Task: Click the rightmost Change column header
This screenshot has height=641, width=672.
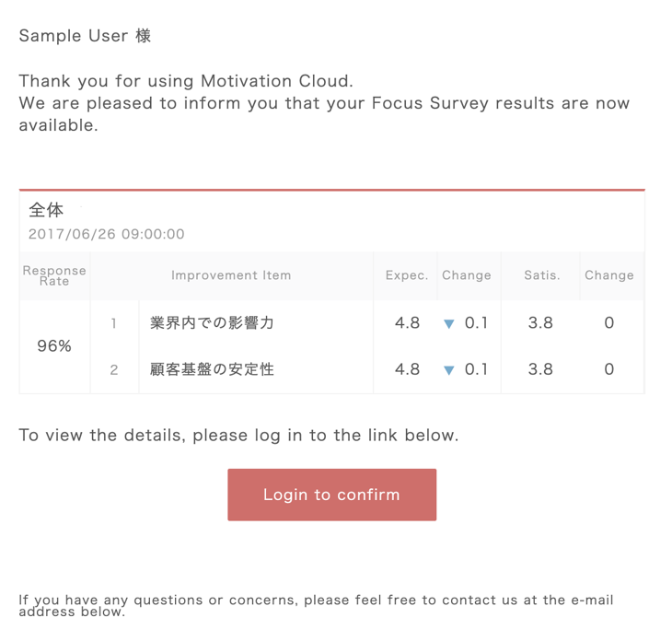Action: (608, 275)
